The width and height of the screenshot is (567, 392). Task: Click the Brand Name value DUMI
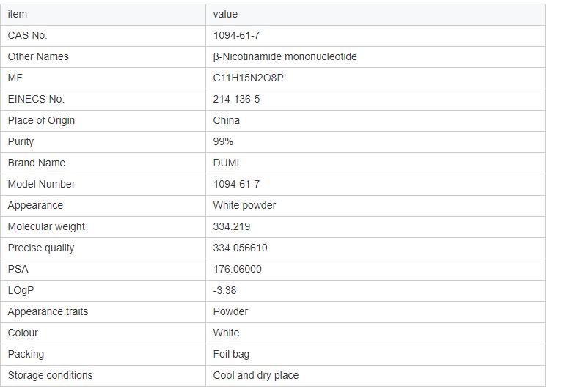pos(226,163)
